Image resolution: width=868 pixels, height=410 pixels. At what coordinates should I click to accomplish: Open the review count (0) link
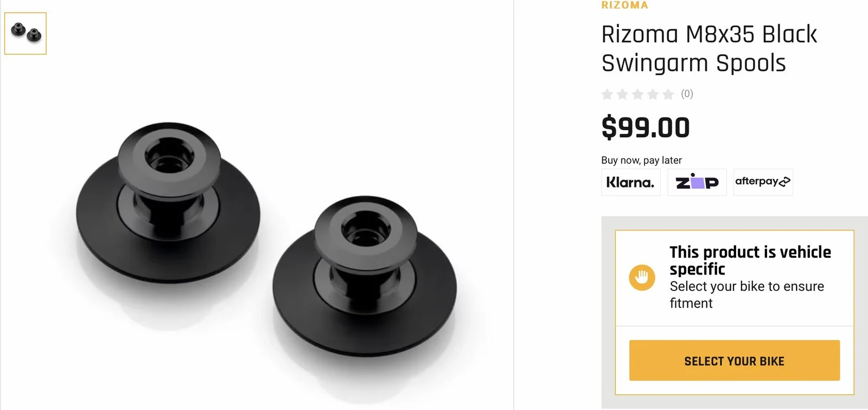tap(687, 94)
